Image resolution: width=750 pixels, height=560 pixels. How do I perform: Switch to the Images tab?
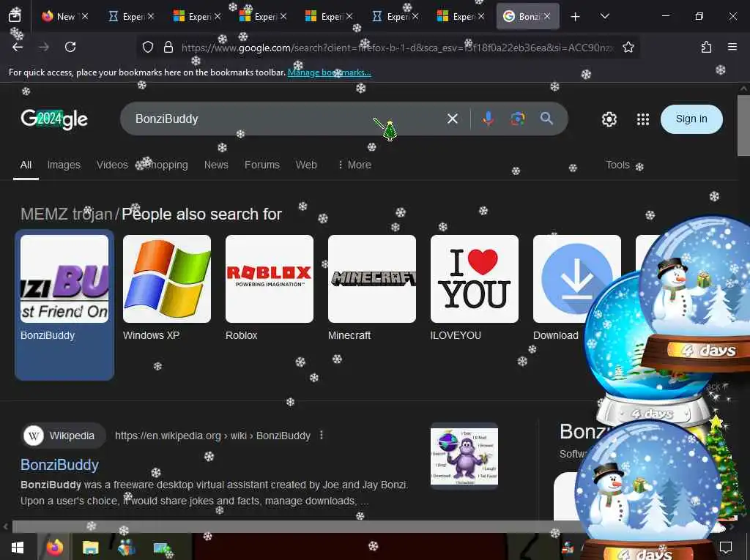pyautogui.click(x=64, y=165)
